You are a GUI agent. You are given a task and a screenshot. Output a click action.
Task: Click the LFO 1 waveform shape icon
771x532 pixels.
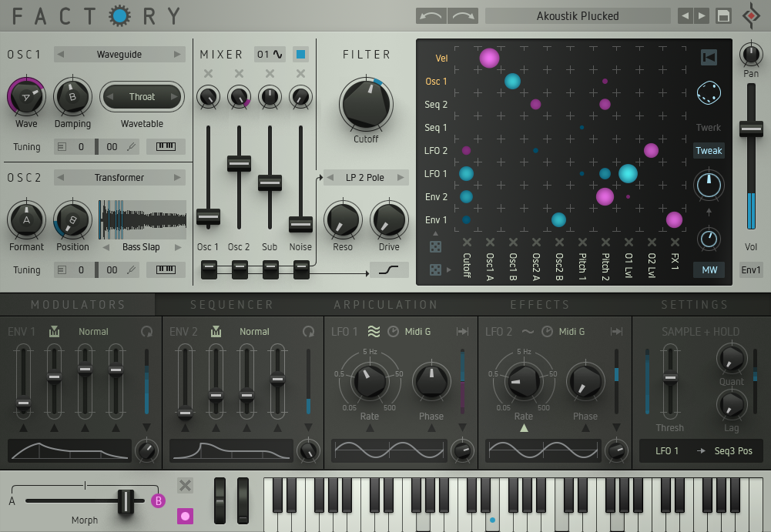coord(374,331)
